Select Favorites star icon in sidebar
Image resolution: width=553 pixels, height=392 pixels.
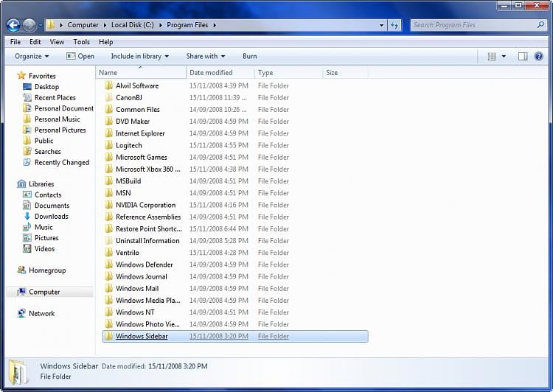(x=21, y=76)
